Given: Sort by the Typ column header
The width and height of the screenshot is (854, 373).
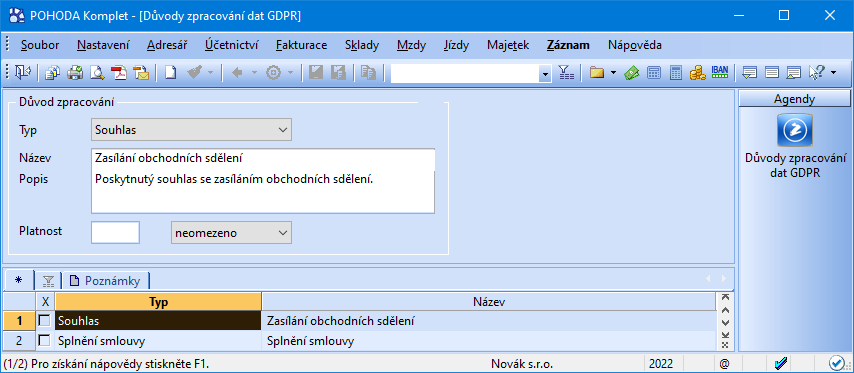Looking at the screenshot, I should coord(158,302).
